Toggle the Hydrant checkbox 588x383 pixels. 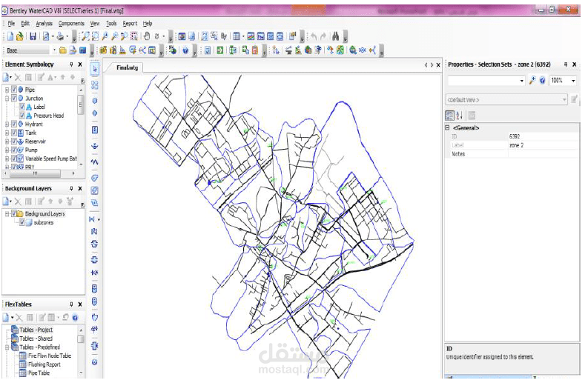14,124
